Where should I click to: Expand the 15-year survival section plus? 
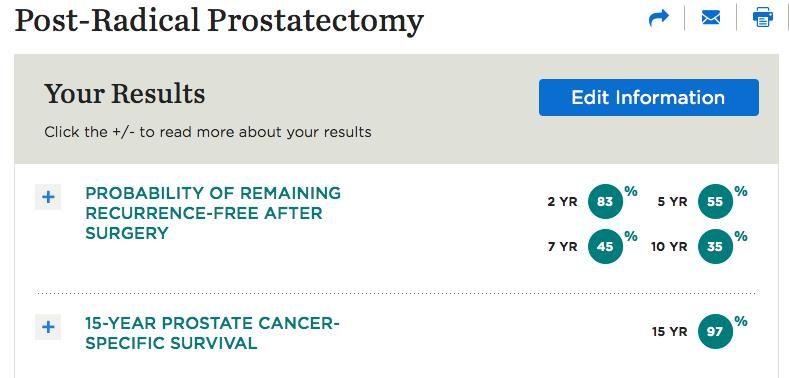point(48,327)
